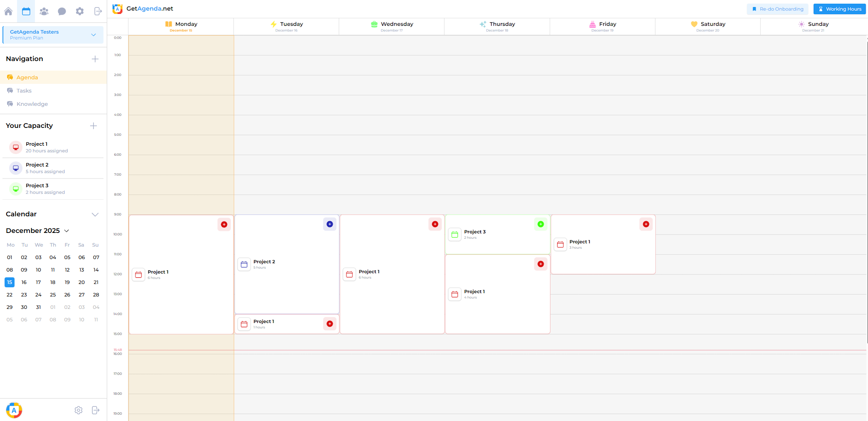The width and height of the screenshot is (868, 421).
Task: Open the team members icon
Action: (x=44, y=11)
